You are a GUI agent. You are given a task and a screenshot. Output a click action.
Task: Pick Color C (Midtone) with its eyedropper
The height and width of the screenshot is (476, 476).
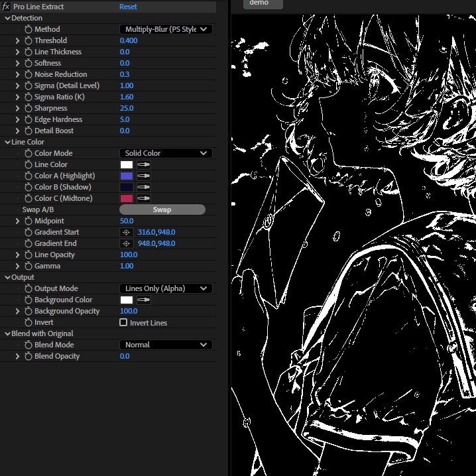pyautogui.click(x=143, y=198)
